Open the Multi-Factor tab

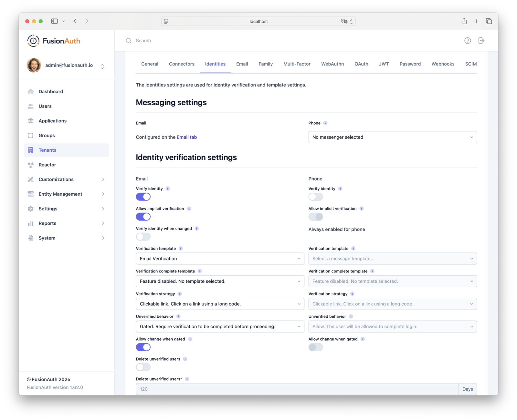point(297,64)
